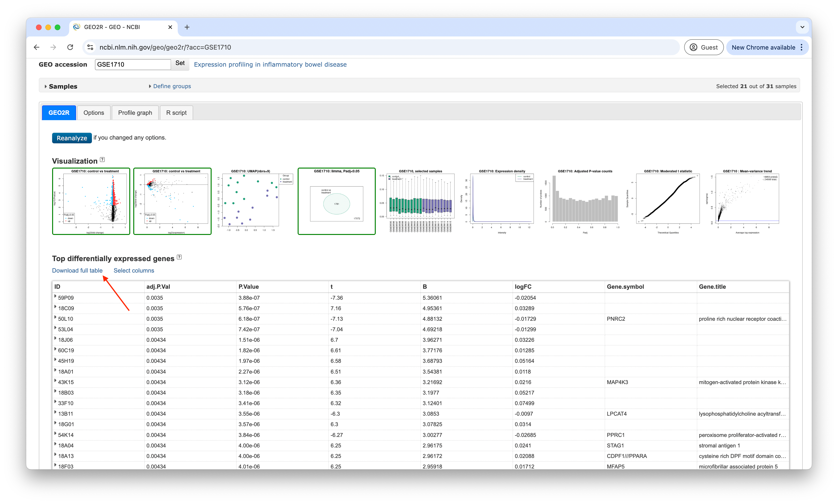Switch to the Options tab
This screenshot has height=504, width=838.
click(x=94, y=113)
